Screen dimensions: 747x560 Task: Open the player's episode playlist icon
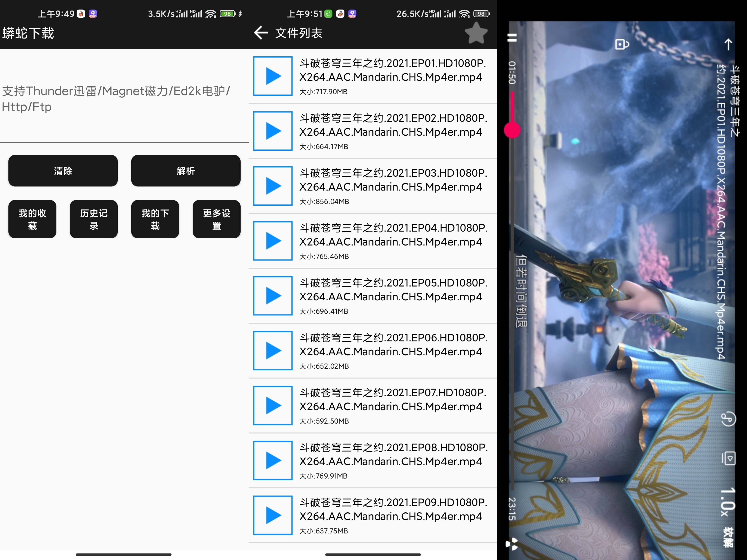click(728, 458)
